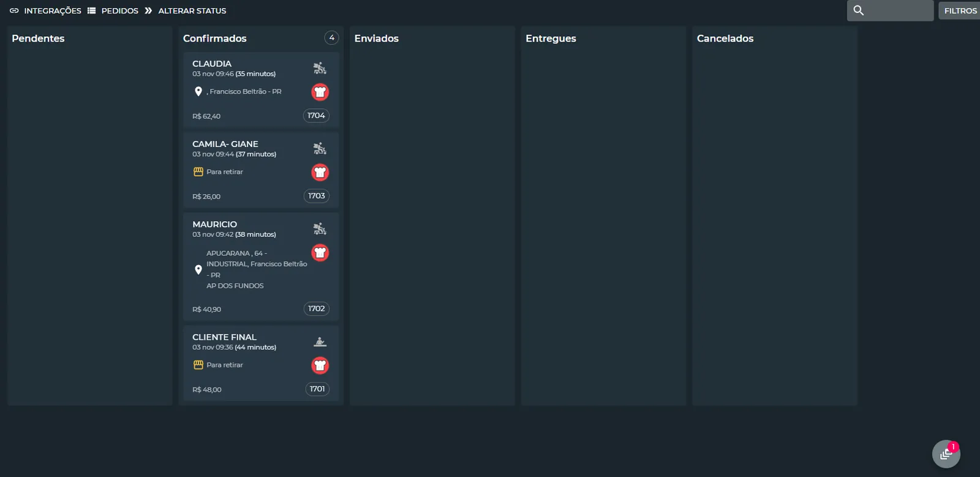
Task: Open the CAMILA- GIANE order card name
Action: (225, 144)
